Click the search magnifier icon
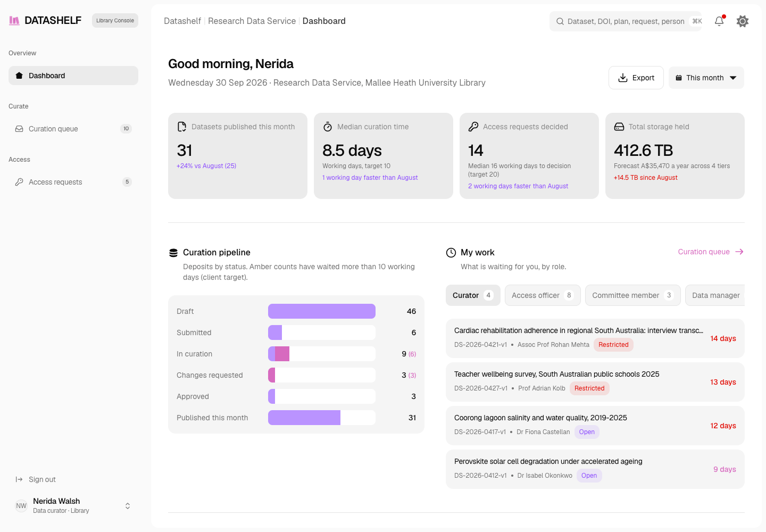The image size is (766, 532). pyautogui.click(x=560, y=21)
